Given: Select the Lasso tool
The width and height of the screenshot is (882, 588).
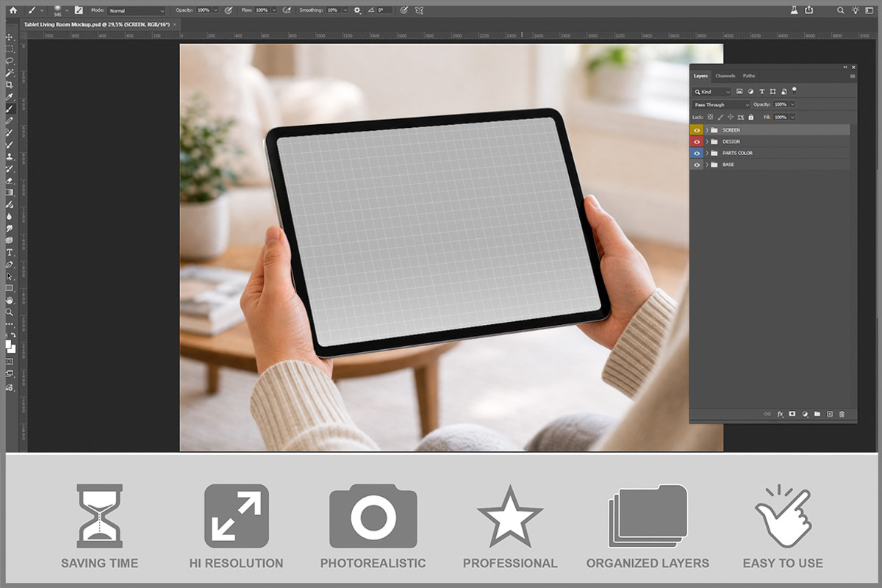Looking at the screenshot, I should [x=10, y=60].
